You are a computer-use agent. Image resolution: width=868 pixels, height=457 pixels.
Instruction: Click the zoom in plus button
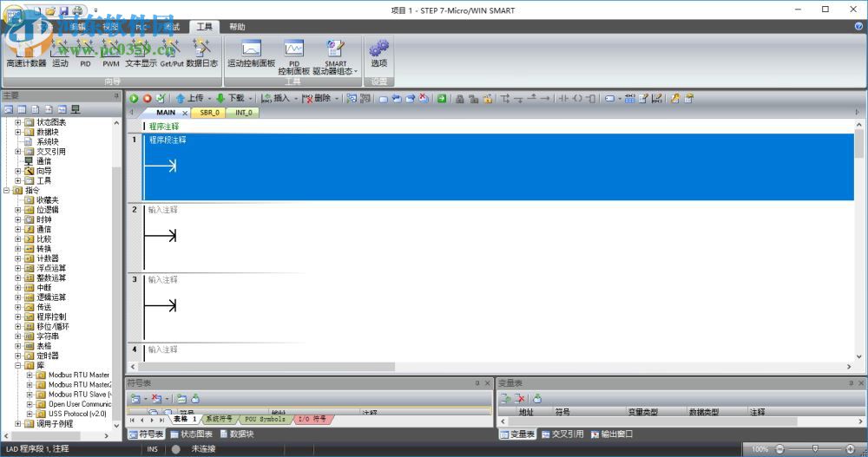point(851,448)
